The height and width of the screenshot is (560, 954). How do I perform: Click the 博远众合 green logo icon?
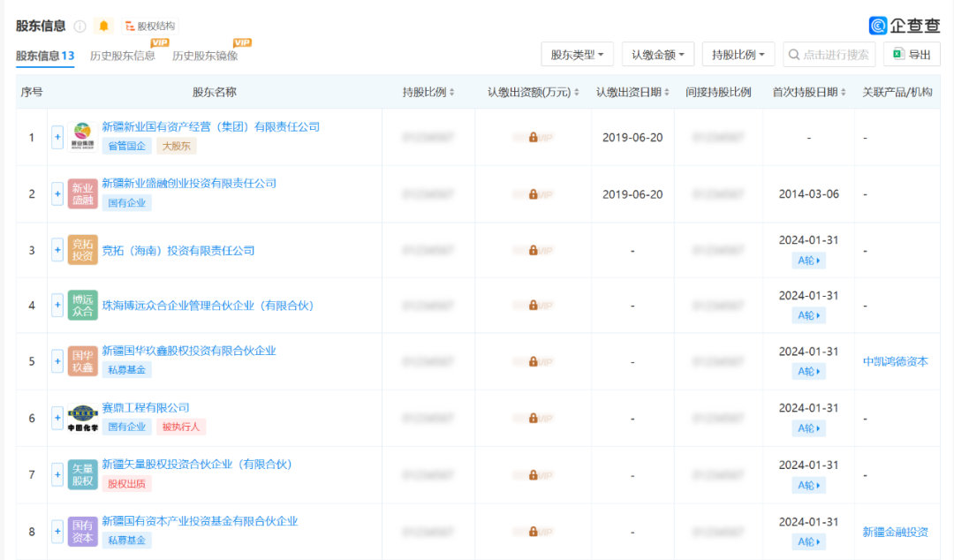pos(83,305)
